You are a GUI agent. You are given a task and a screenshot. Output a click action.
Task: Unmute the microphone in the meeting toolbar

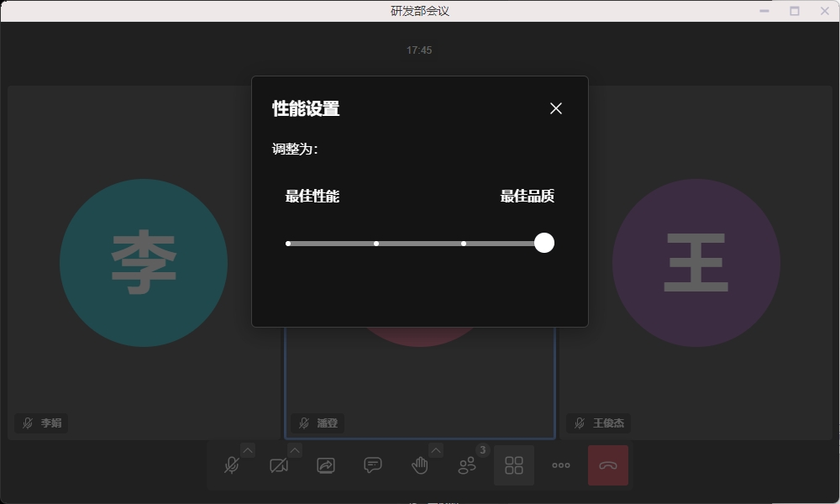coord(232,465)
